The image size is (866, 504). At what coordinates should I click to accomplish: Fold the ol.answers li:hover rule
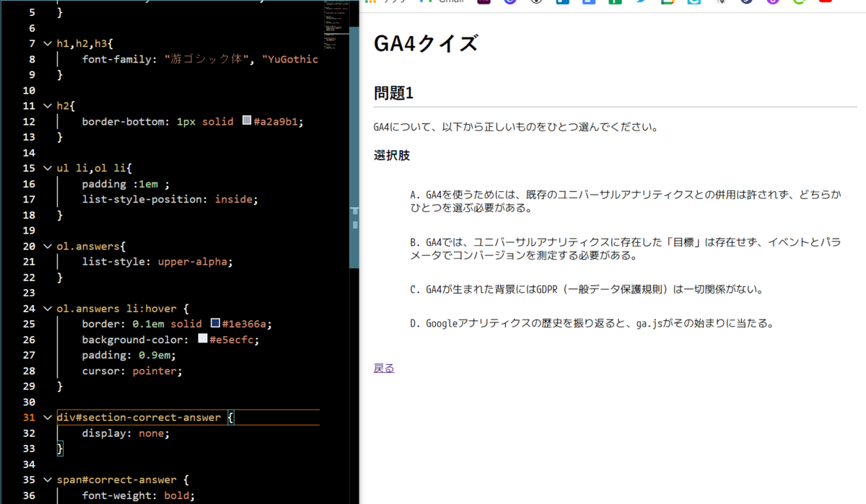[x=48, y=308]
